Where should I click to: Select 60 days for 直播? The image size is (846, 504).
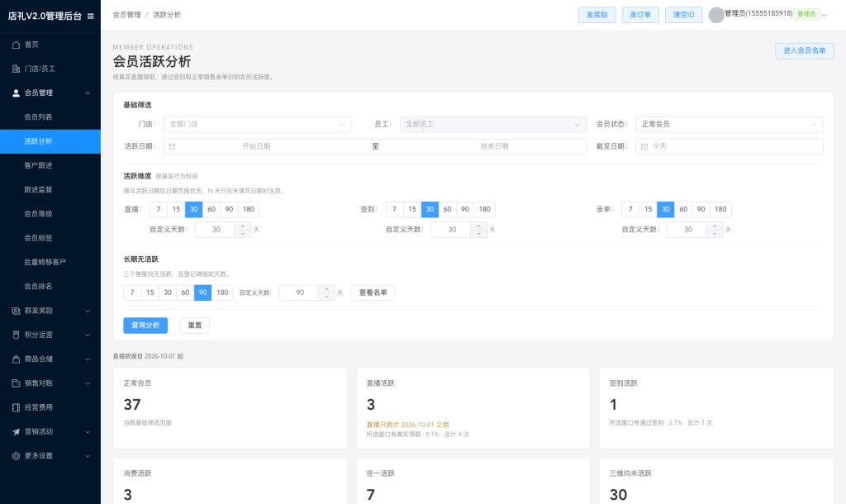pos(211,209)
